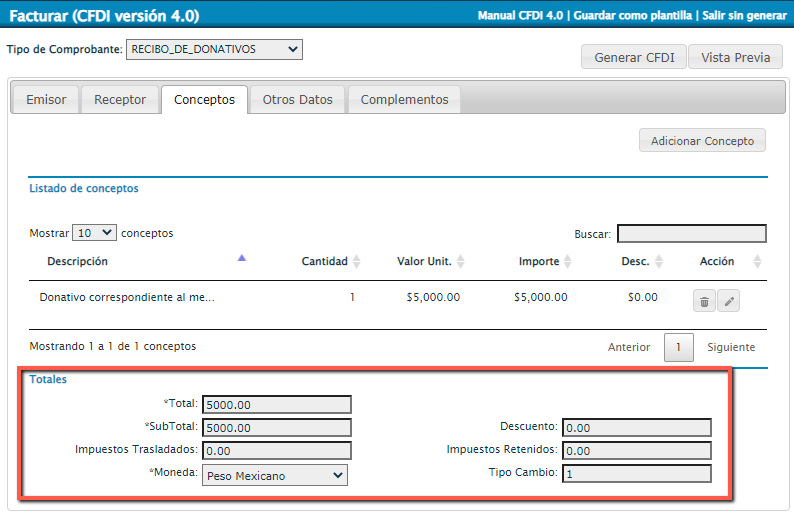Sort the table by Cantidad column
The image size is (794, 514).
(324, 261)
